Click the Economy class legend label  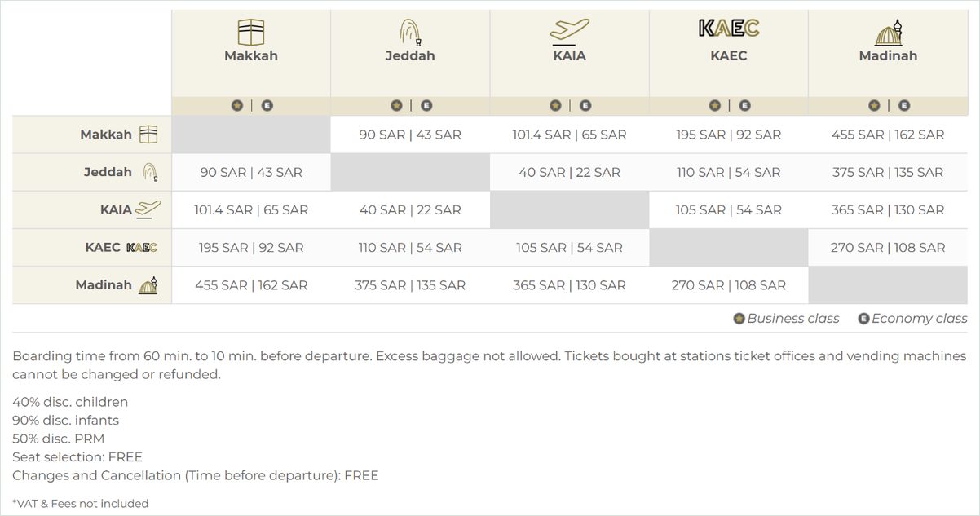tap(920, 319)
